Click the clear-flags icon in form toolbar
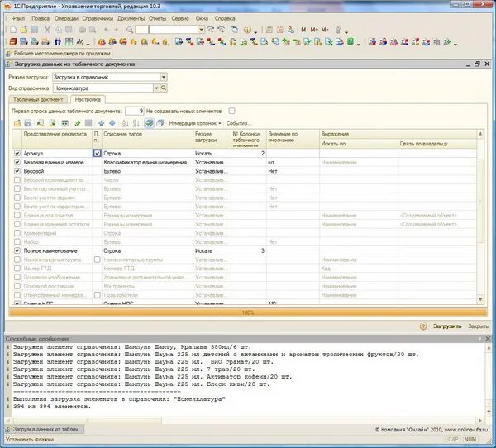The height and width of the screenshot is (448, 496). tap(160, 123)
